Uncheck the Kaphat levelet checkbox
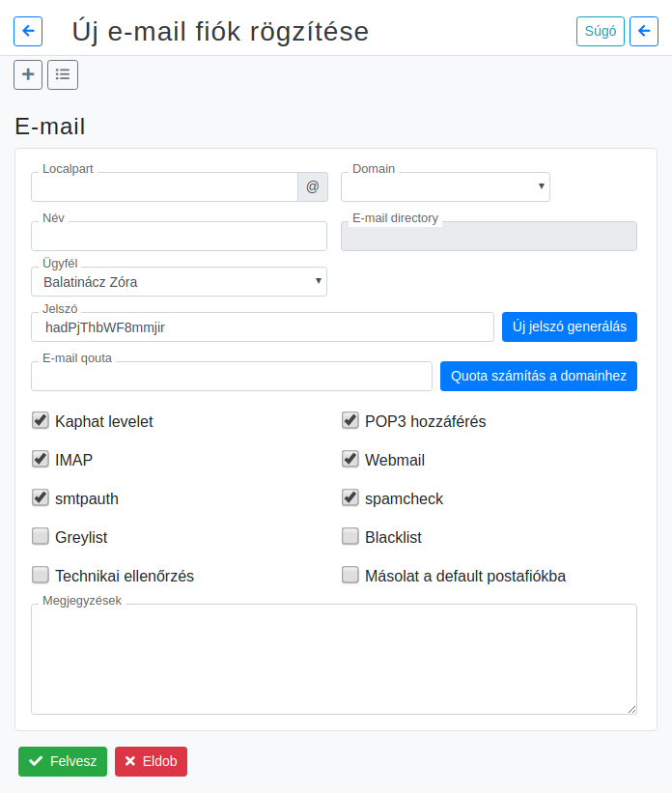Image resolution: width=672 pixels, height=793 pixels. [x=41, y=420]
